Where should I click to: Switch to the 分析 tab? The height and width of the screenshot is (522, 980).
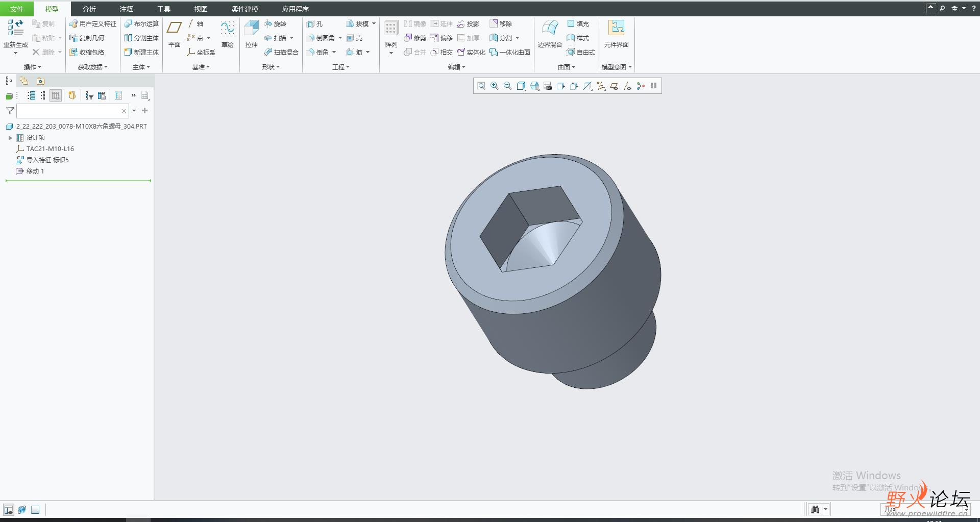[x=89, y=9]
